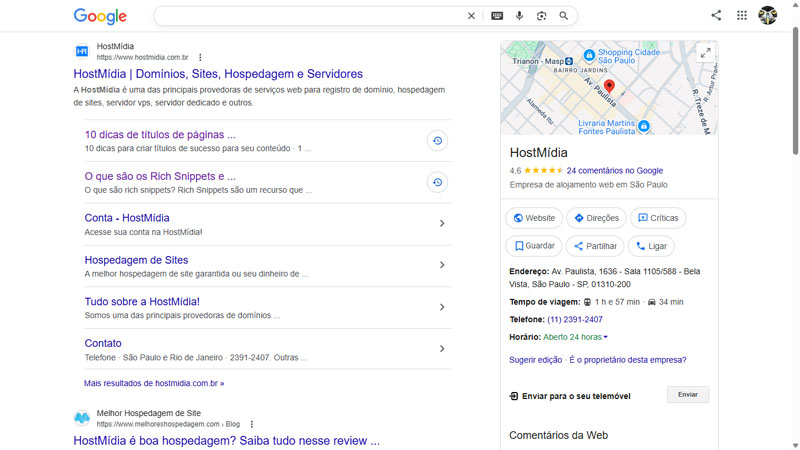Open Google apps grid
800x450 pixels.
[x=741, y=15]
